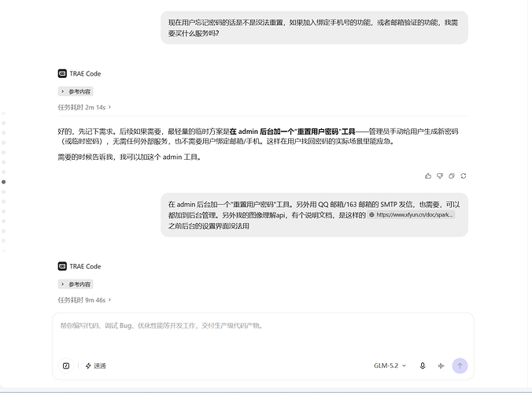532x393 pixels.
Task: Click the first TRAE Code logo icon
Action: tap(62, 74)
